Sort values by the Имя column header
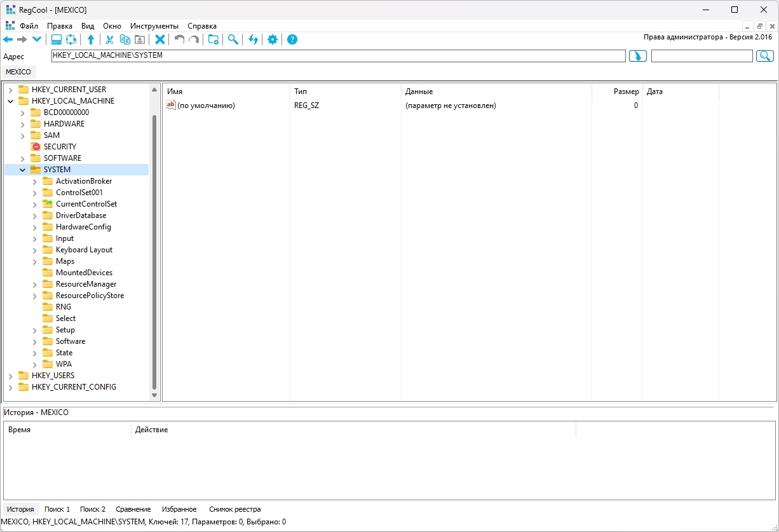 [x=226, y=92]
